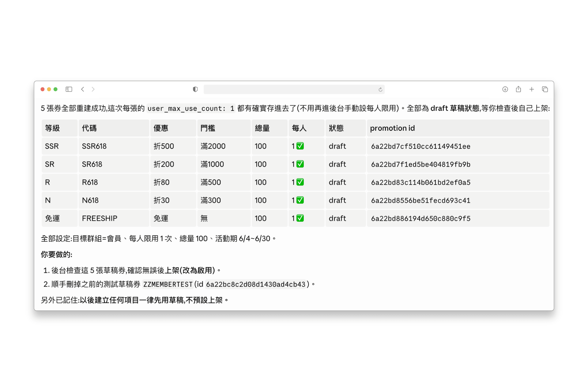
Task: Select the 優惠 column header
Action: 173,128
